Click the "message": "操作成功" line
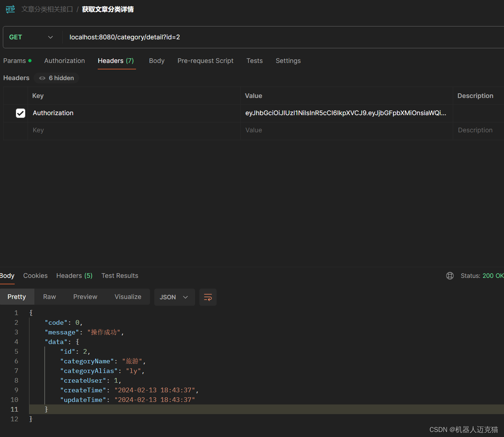This screenshot has height=437, width=504. [x=84, y=332]
